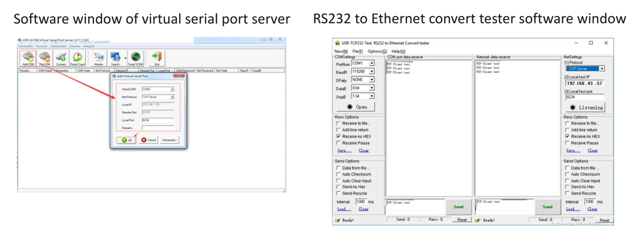
Task: Enable Auto Checksum under NetSettings side
Action: tap(567, 174)
